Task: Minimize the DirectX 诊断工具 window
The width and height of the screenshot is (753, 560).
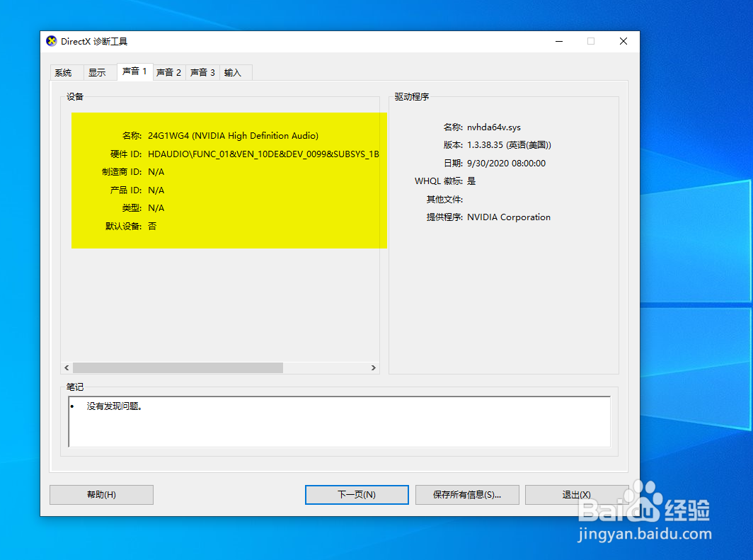Action: tap(559, 41)
